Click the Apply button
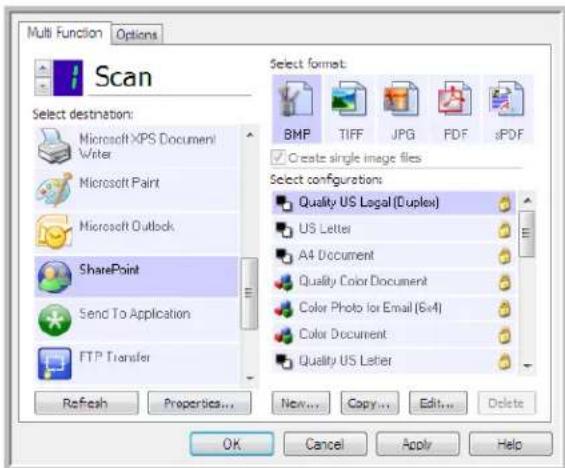The height and width of the screenshot is (468, 565). point(418,444)
